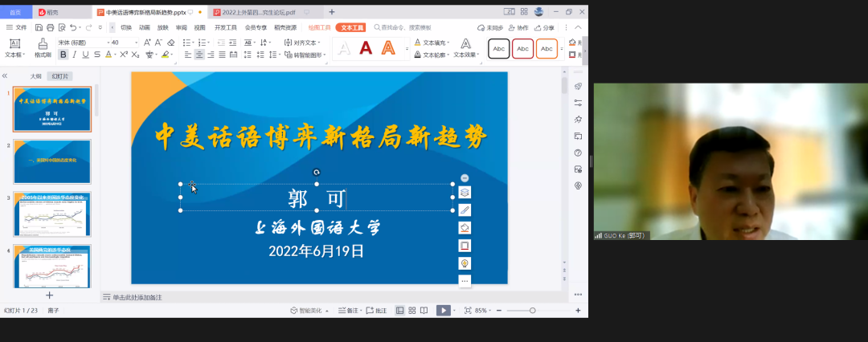Toggle underline text formatting
Viewport: 868px width, 342px height.
pyautogui.click(x=86, y=55)
